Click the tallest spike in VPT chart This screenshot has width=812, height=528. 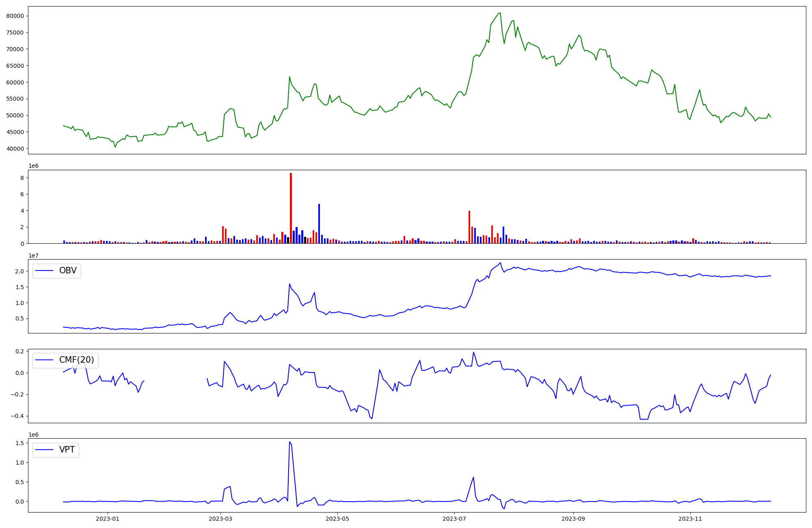click(289, 442)
